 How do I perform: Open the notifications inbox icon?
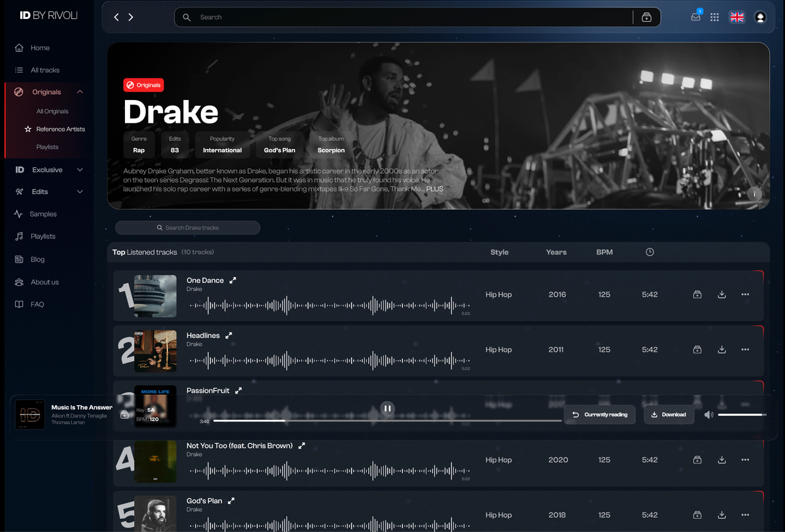pos(695,17)
